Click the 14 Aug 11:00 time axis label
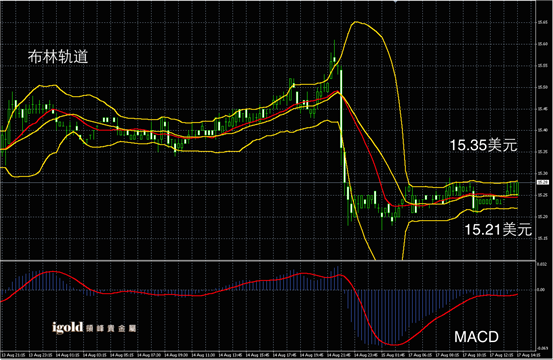This screenshot has height=360, width=553. coord(203,355)
